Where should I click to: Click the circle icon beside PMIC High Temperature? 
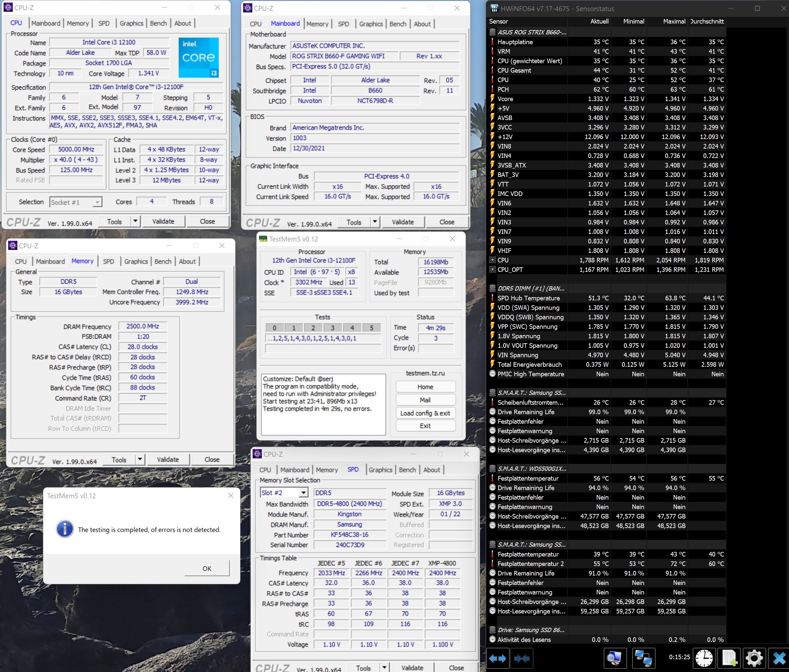[493, 374]
